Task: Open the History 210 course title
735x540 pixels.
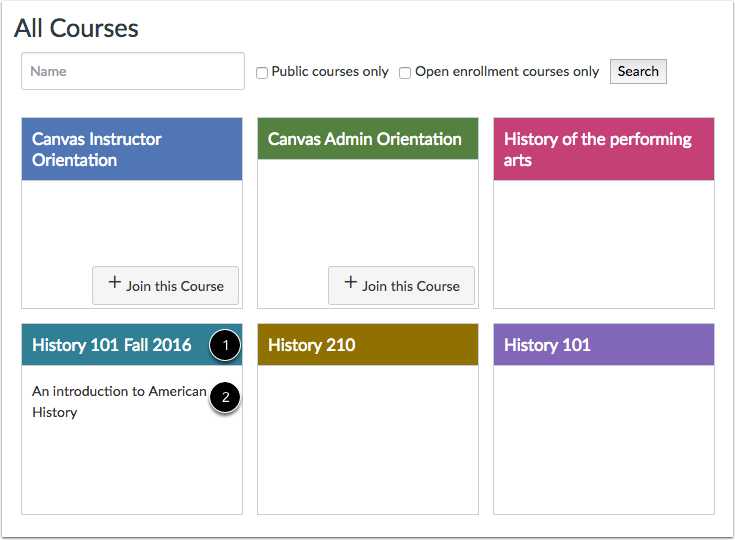Action: [312, 345]
